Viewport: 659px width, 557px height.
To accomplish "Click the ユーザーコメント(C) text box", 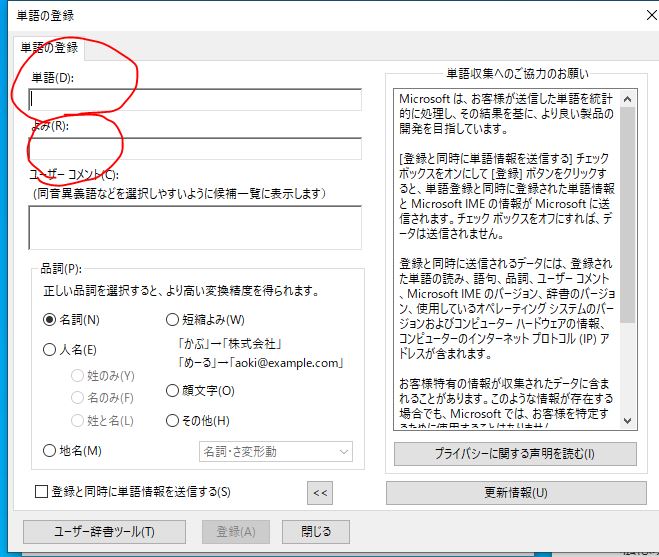I will tap(195, 227).
